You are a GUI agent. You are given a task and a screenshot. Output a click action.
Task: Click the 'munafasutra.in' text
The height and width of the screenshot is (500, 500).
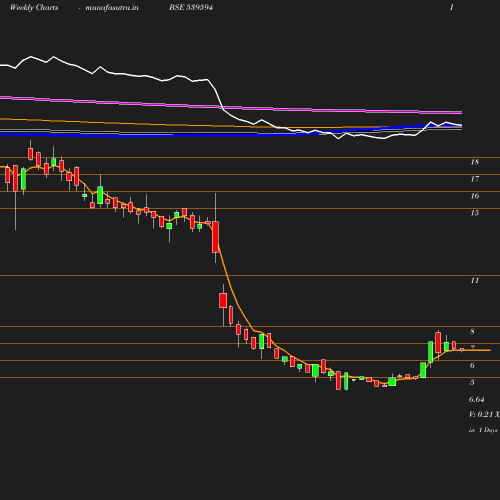(112, 8)
